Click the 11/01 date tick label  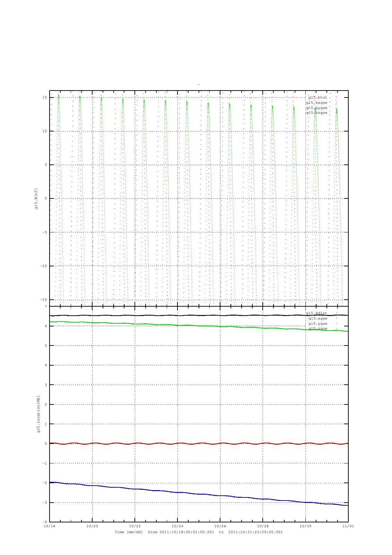click(x=348, y=526)
